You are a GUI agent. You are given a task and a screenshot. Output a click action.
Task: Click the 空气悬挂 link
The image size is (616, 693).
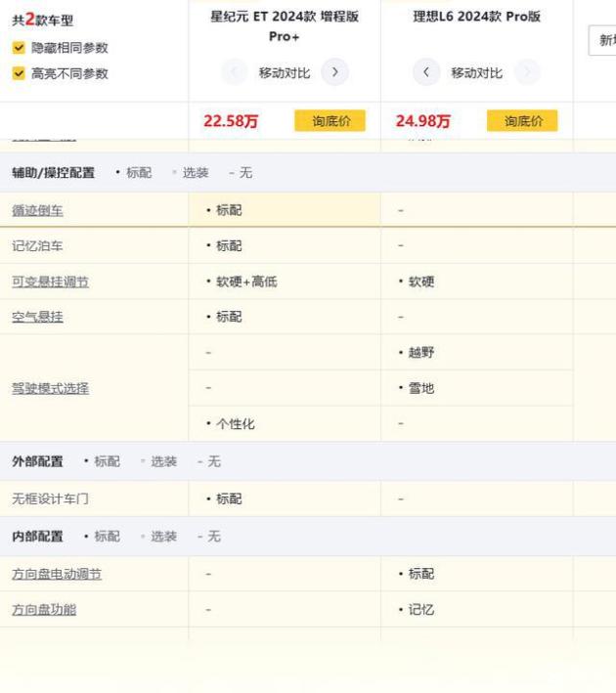point(37,317)
